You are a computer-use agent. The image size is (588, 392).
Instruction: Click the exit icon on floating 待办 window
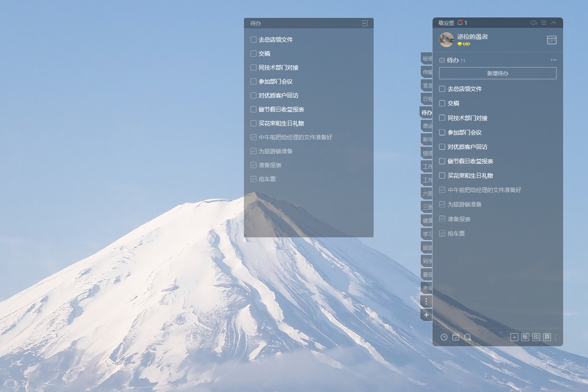click(x=365, y=24)
